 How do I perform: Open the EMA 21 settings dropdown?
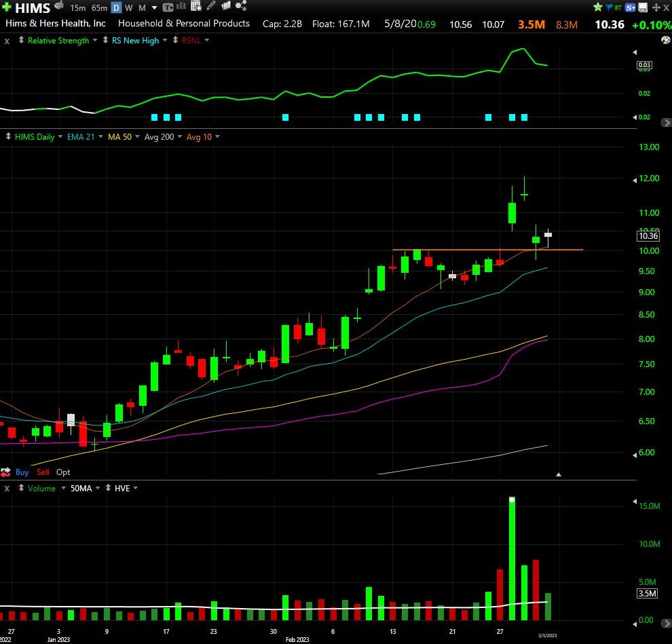coord(100,136)
